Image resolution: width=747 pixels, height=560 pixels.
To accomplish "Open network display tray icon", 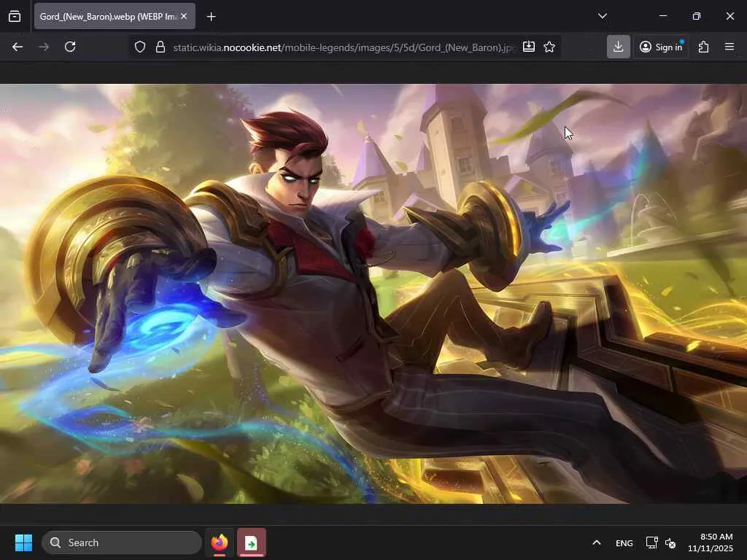I will pyautogui.click(x=651, y=542).
